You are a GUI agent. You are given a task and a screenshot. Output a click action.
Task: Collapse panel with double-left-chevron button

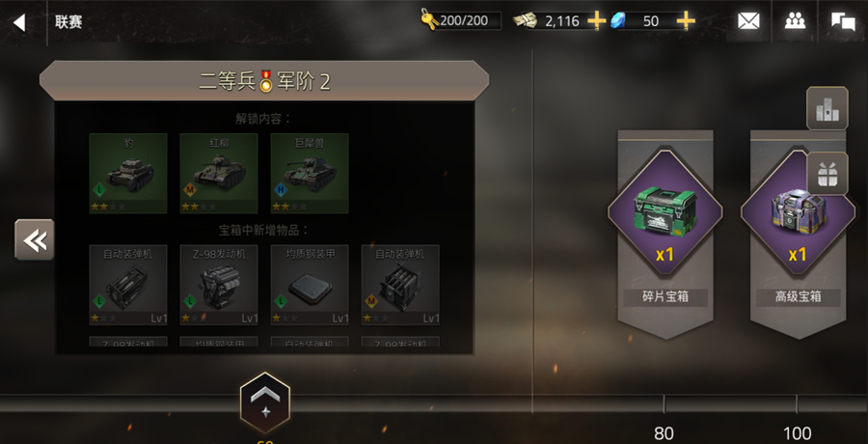[x=35, y=239]
